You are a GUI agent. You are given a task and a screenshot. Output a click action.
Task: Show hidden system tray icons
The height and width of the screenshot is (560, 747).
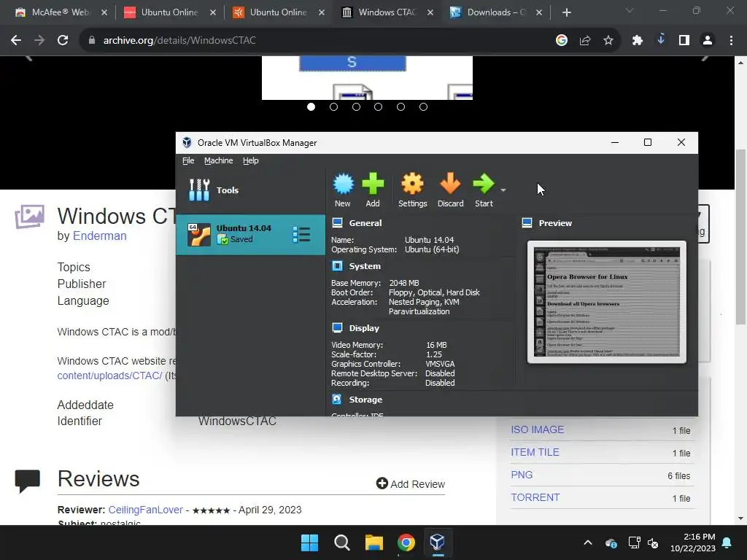(588, 542)
